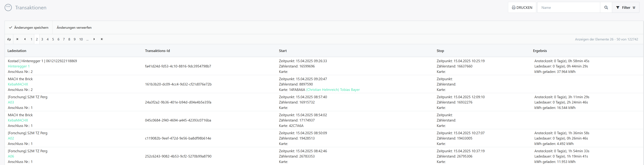Click Ansteckzeit 1h 36min 58s result

562,133
